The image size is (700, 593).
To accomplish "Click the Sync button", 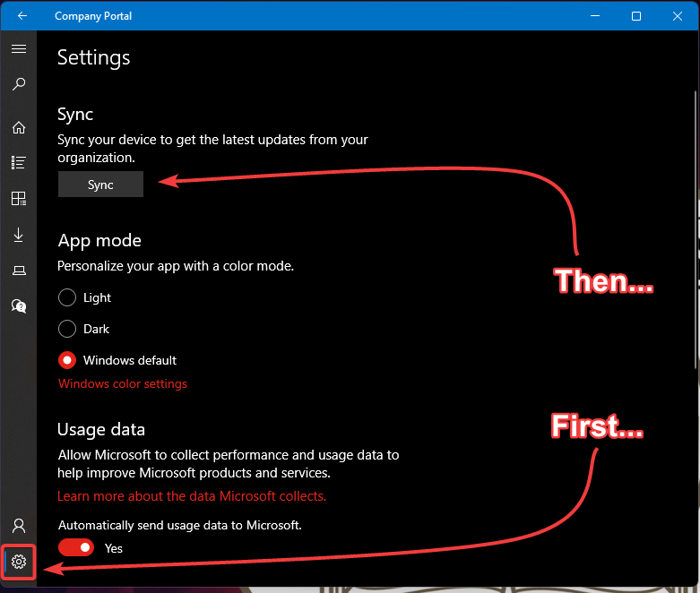I will point(100,185).
